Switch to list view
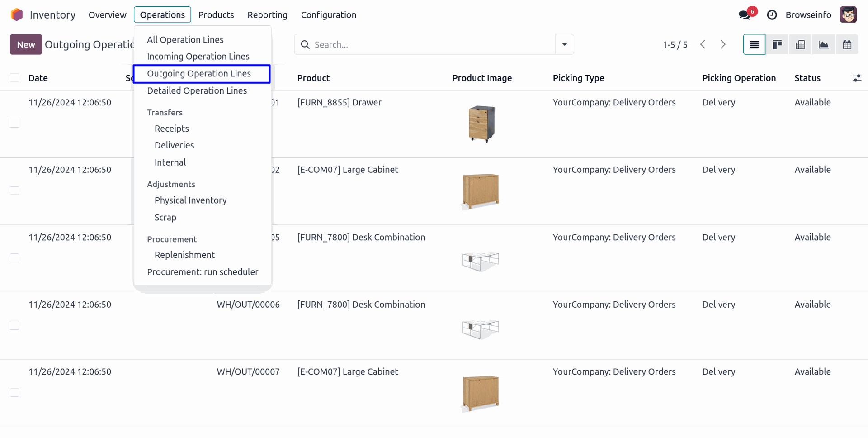Image resolution: width=868 pixels, height=438 pixels. click(754, 44)
